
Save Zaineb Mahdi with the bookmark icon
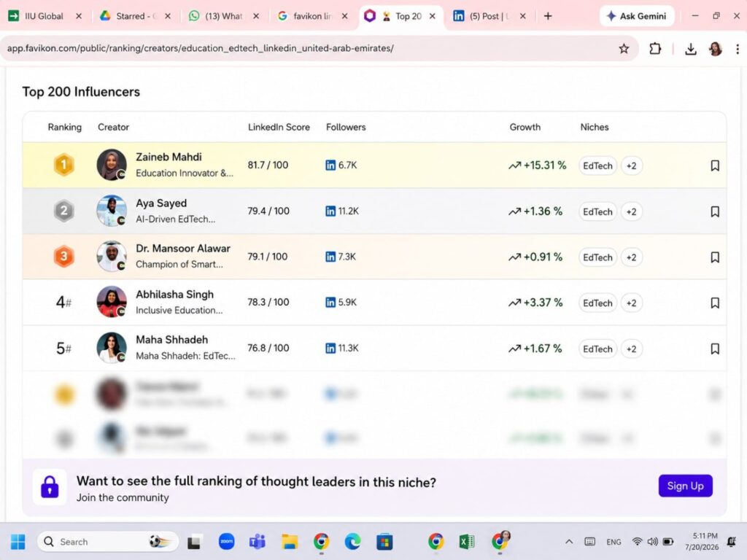[715, 166]
